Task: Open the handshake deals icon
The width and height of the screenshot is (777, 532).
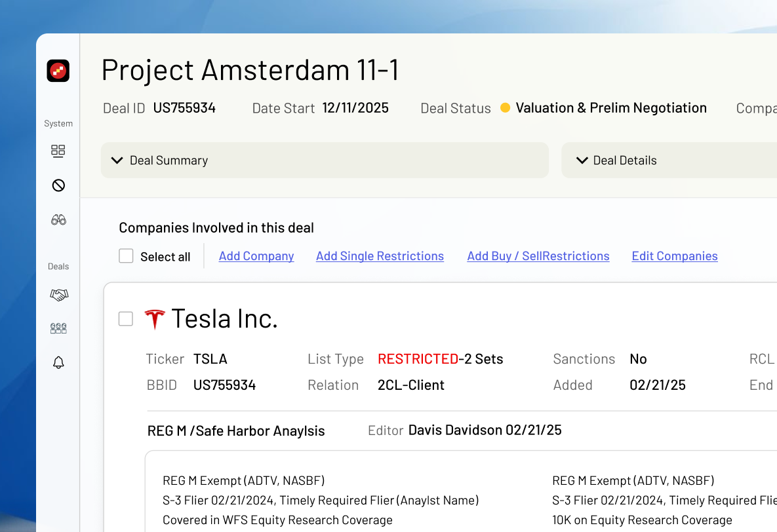Action: [x=59, y=295]
